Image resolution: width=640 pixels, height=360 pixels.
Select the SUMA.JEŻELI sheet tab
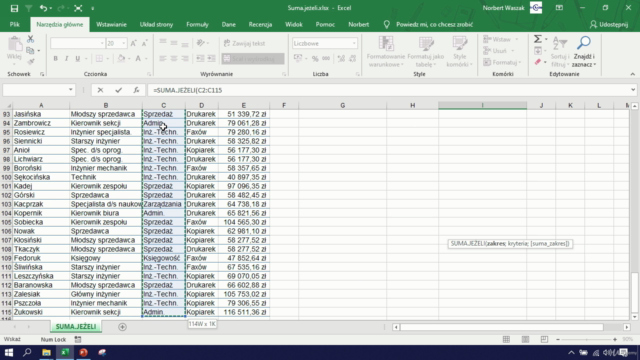[76, 327]
